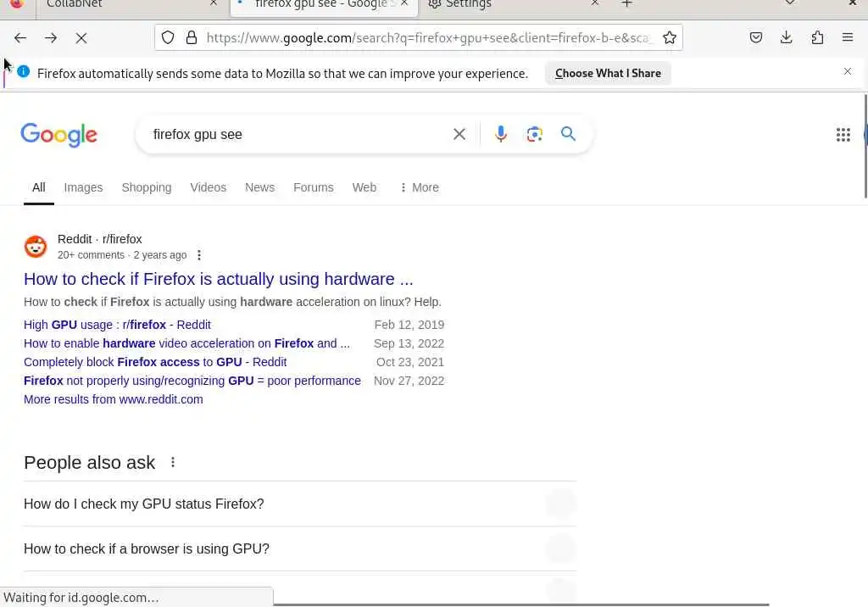Close the firefox gpu see tab
Viewport: 868px width, 607px height.
pos(404,3)
